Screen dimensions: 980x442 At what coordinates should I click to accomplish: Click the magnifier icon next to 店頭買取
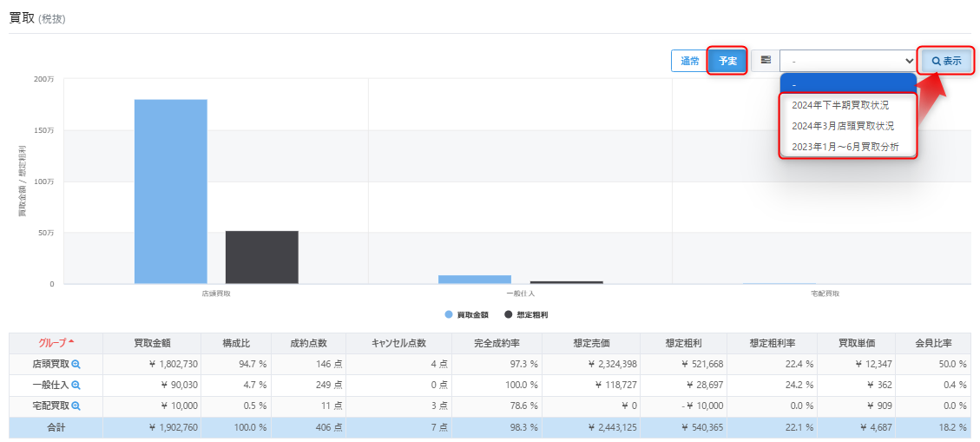[76, 365]
